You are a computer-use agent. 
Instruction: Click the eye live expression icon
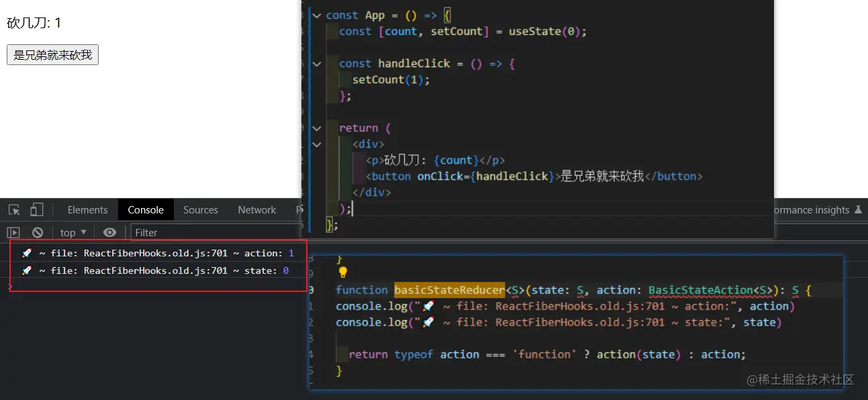pyautogui.click(x=109, y=232)
